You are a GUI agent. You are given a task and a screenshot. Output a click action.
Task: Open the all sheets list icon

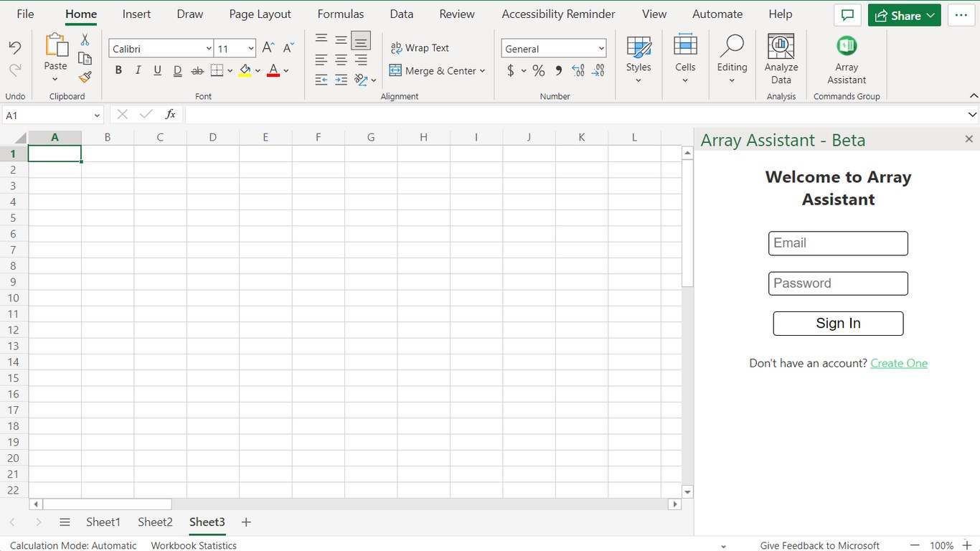[65, 522]
